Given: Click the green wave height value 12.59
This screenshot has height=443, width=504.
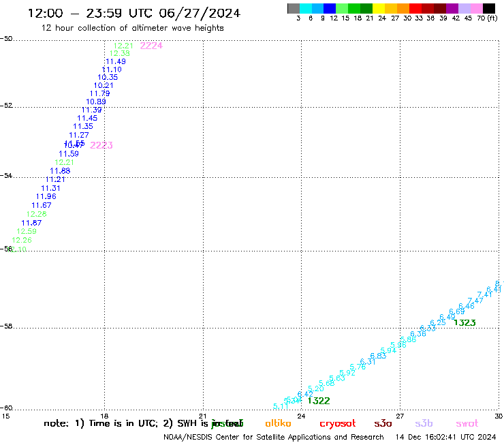Looking at the screenshot, I should 27,231.
